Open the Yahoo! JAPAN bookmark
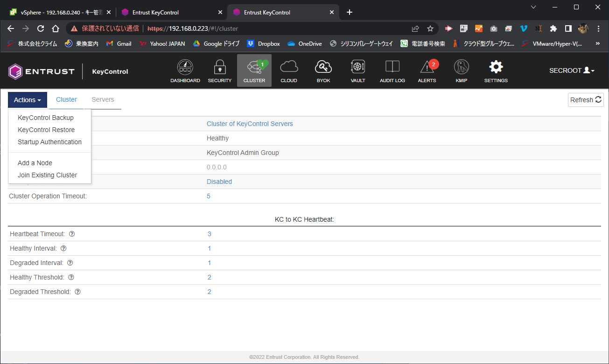This screenshot has width=609, height=364. tap(162, 43)
